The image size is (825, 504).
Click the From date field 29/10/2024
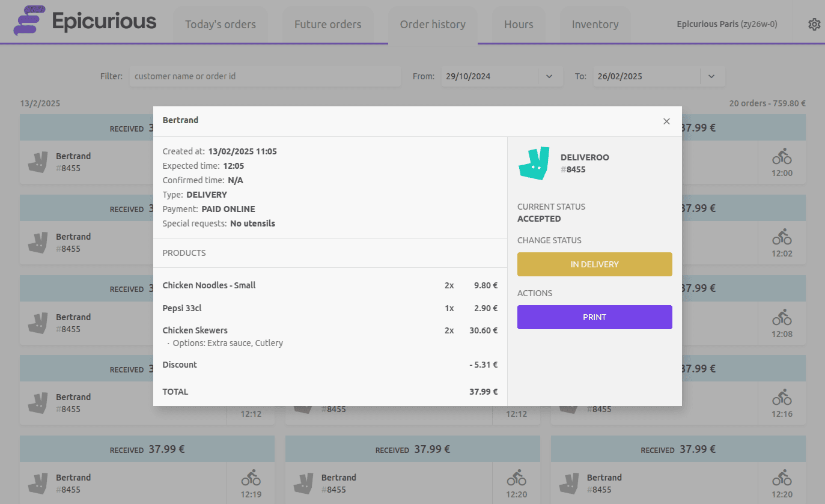489,76
